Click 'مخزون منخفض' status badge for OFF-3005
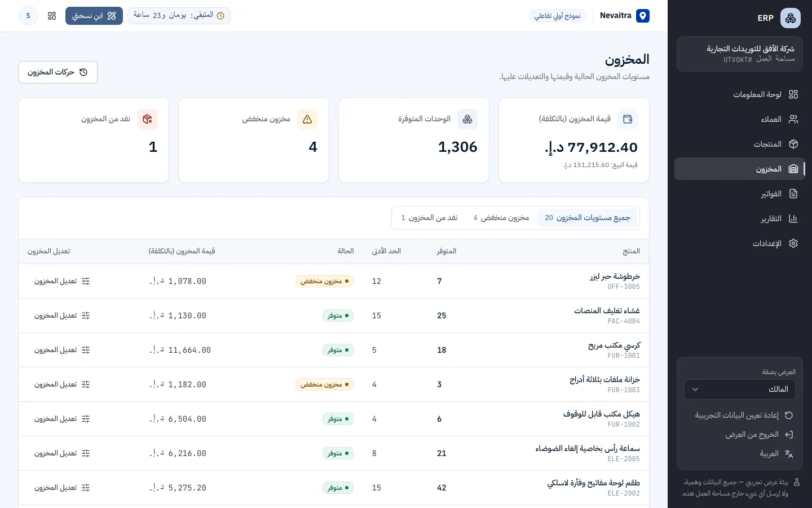Image resolution: width=812 pixels, height=508 pixels. pos(324,281)
